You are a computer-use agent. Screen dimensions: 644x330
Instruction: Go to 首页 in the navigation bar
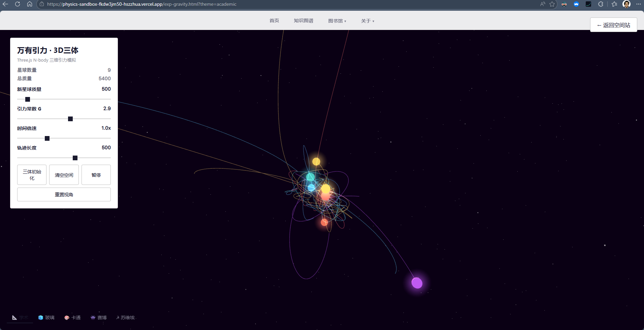point(274,21)
